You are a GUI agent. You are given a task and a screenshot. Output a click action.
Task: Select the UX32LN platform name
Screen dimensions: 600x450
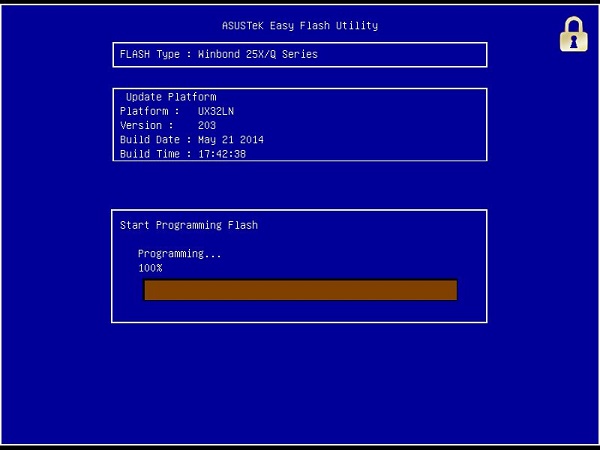(216, 111)
